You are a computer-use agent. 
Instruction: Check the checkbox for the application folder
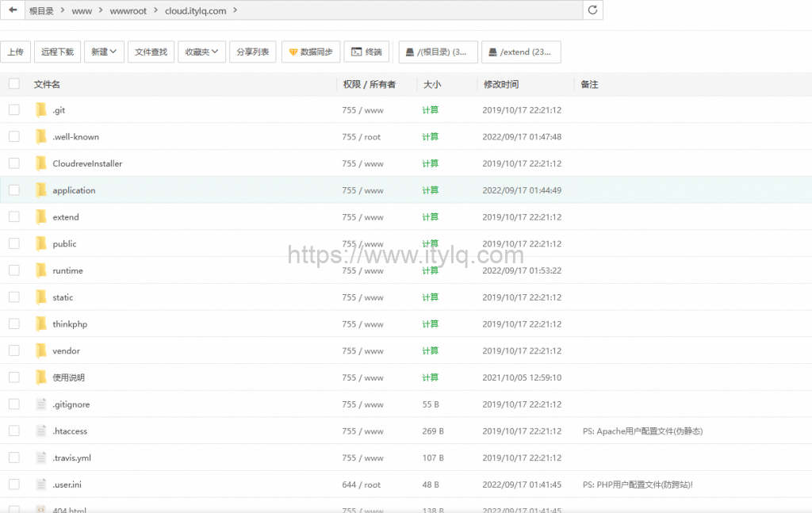click(13, 190)
